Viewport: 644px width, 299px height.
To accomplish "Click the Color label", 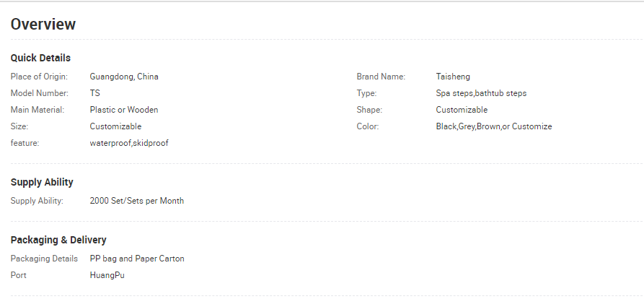I will [x=368, y=126].
